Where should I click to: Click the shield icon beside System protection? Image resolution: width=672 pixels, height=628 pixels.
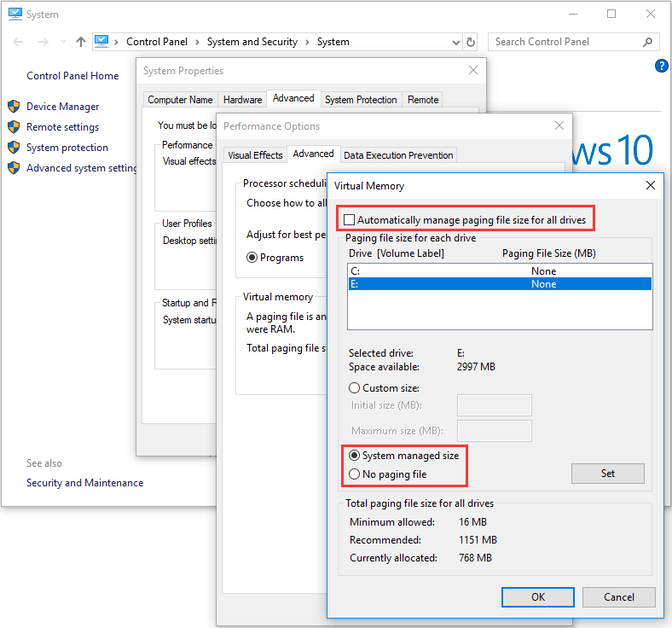coord(14,148)
